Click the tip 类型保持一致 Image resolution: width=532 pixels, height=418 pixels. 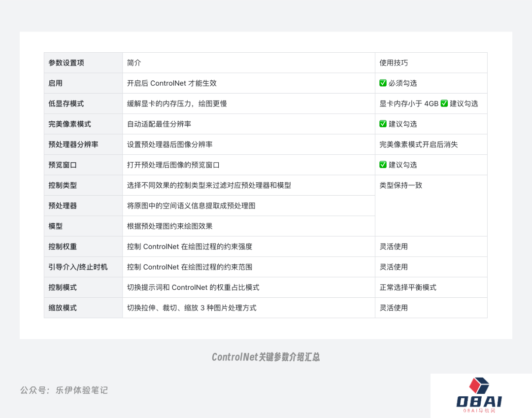coord(400,185)
